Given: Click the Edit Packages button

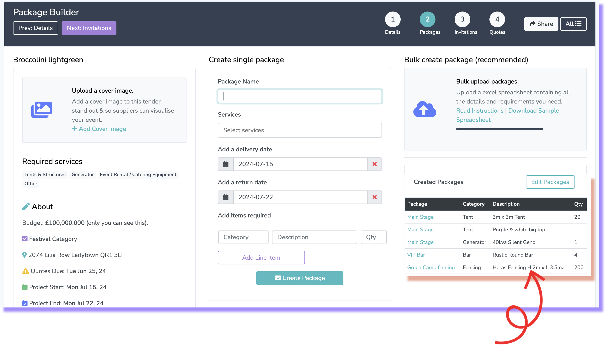Looking at the screenshot, I should pos(550,182).
